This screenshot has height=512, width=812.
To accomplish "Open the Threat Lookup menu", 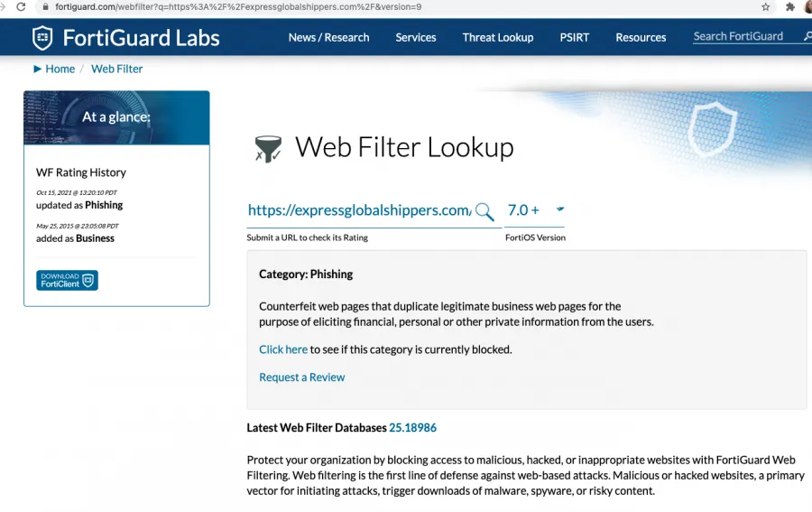I will coord(498,37).
